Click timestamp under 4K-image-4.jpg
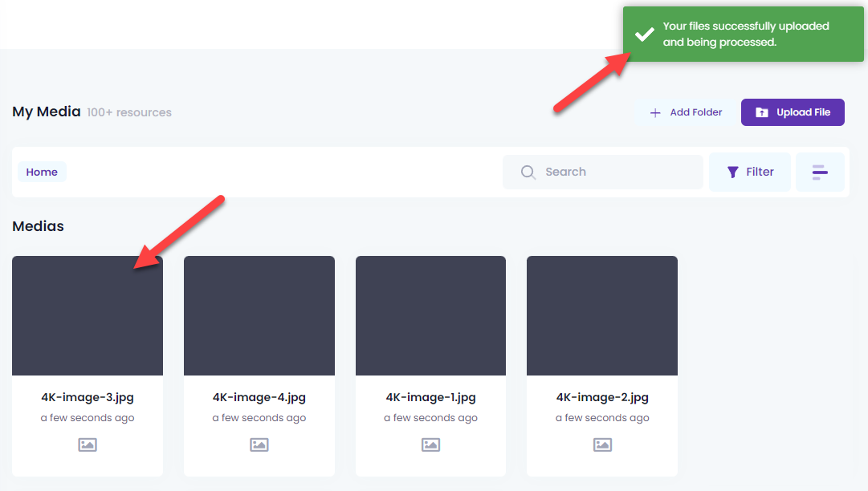 coord(259,418)
